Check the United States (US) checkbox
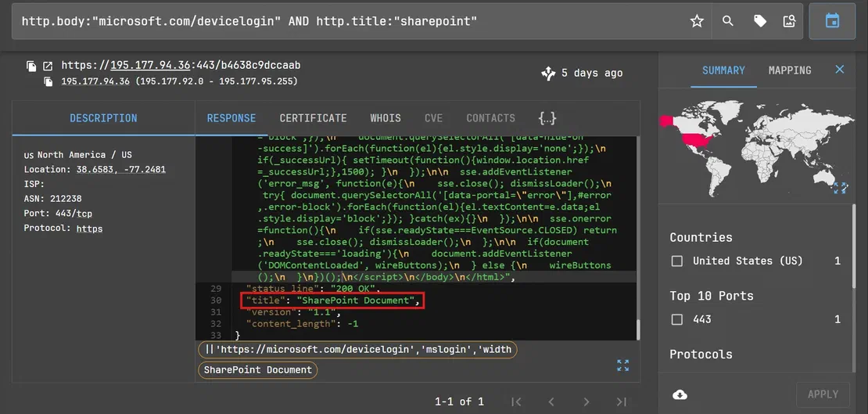 [x=677, y=261]
